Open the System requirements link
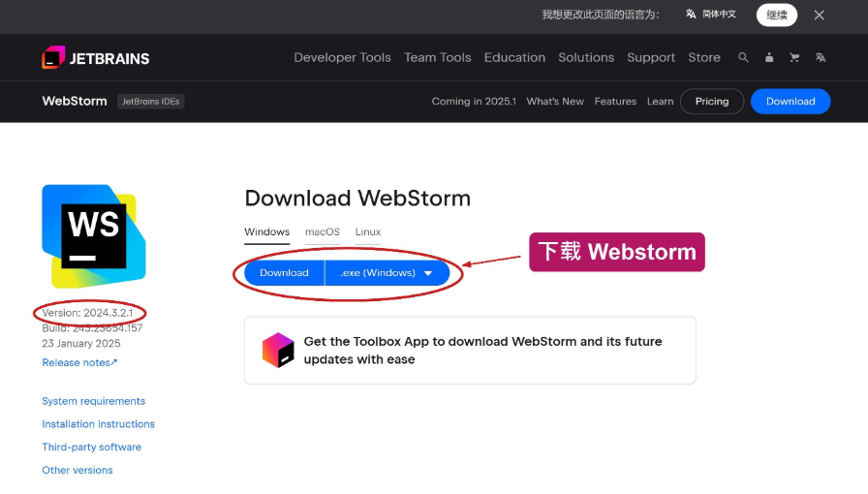The image size is (868, 494). [x=94, y=401]
